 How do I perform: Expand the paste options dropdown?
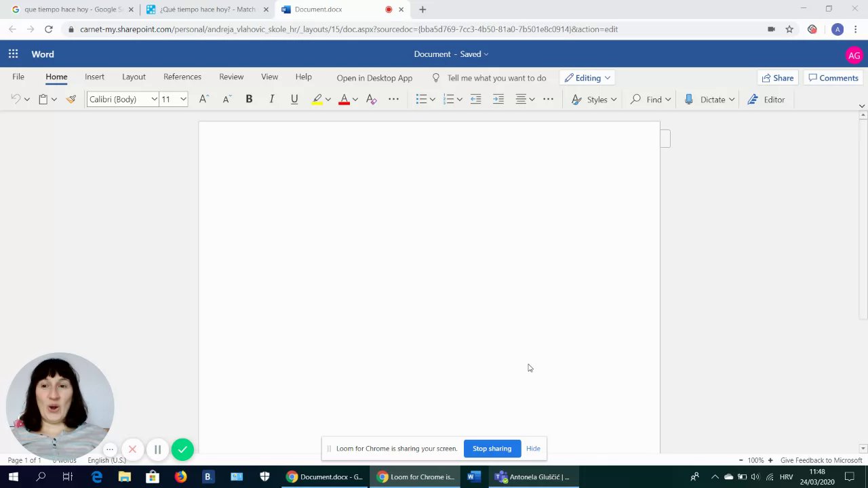[x=54, y=100]
